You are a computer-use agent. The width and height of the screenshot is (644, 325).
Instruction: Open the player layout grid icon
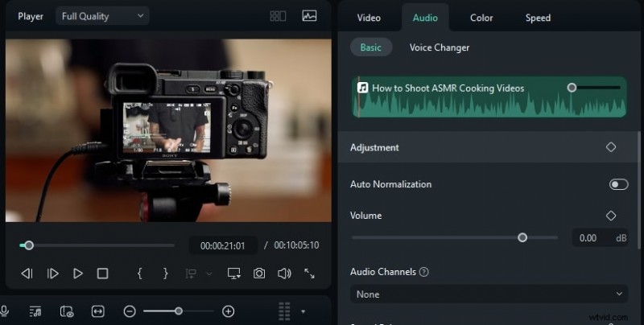[278, 16]
